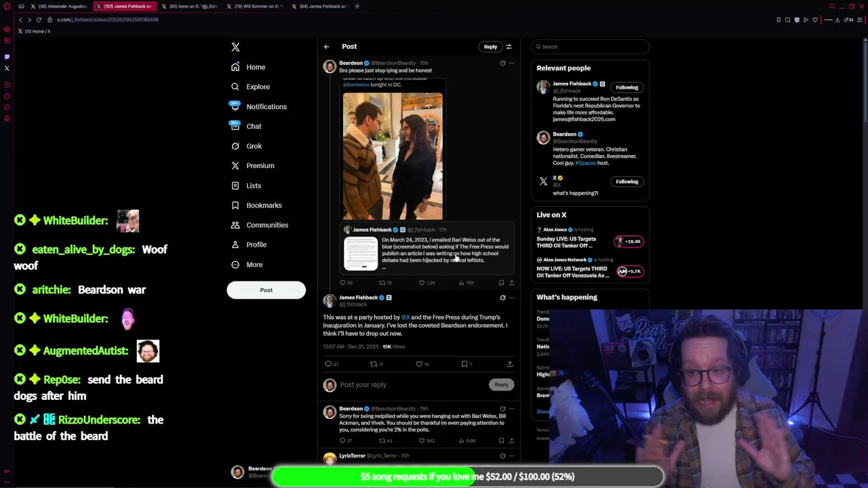Screen dimensions: 868x488
Task: Open Beardson profile in Relevant people
Action: [x=564, y=134]
